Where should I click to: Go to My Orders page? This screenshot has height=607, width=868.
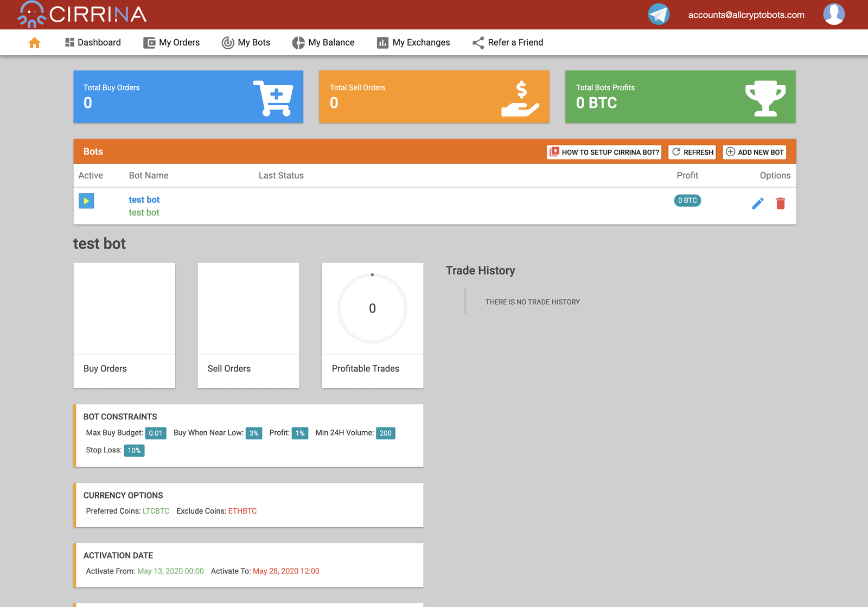[x=171, y=42]
